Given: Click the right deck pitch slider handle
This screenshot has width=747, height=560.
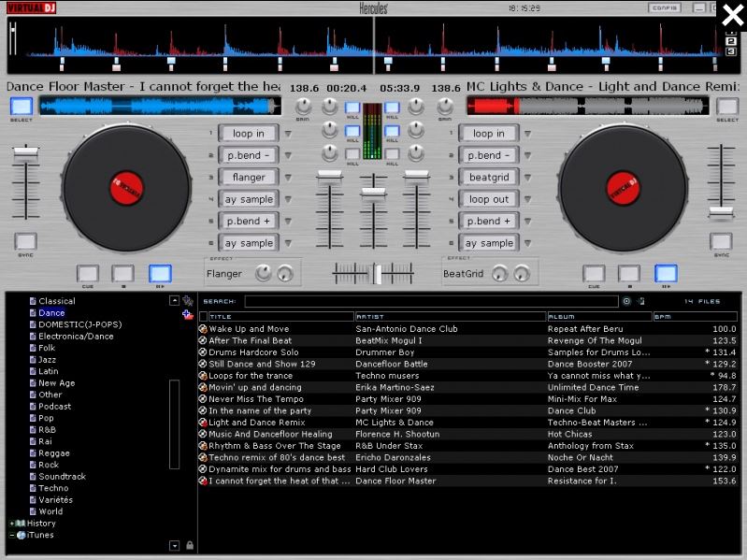Looking at the screenshot, I should (x=721, y=212).
